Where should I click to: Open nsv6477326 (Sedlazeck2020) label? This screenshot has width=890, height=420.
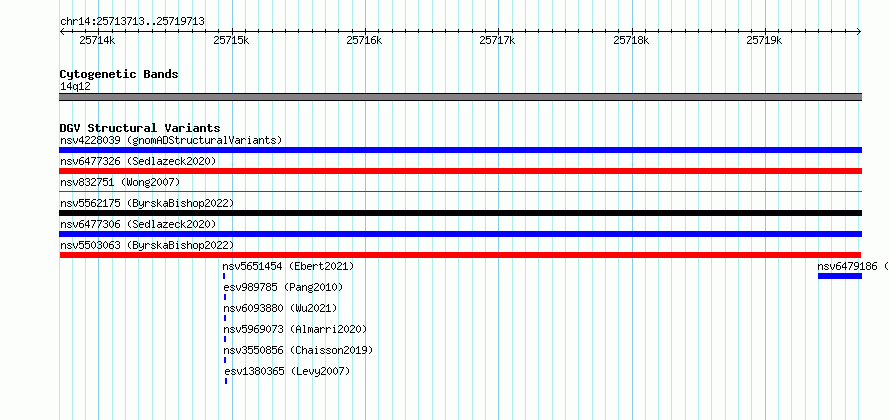(x=138, y=161)
